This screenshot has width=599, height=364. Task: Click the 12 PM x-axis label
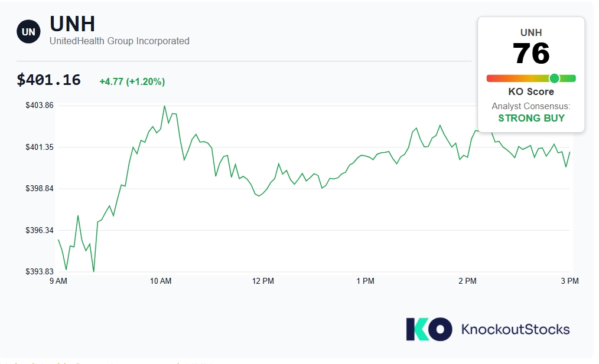(x=263, y=281)
